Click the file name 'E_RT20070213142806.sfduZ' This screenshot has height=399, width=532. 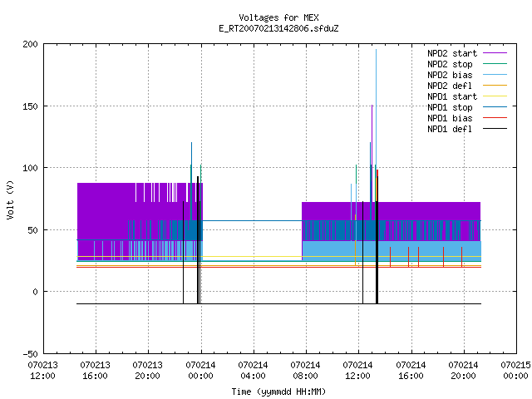point(278,28)
